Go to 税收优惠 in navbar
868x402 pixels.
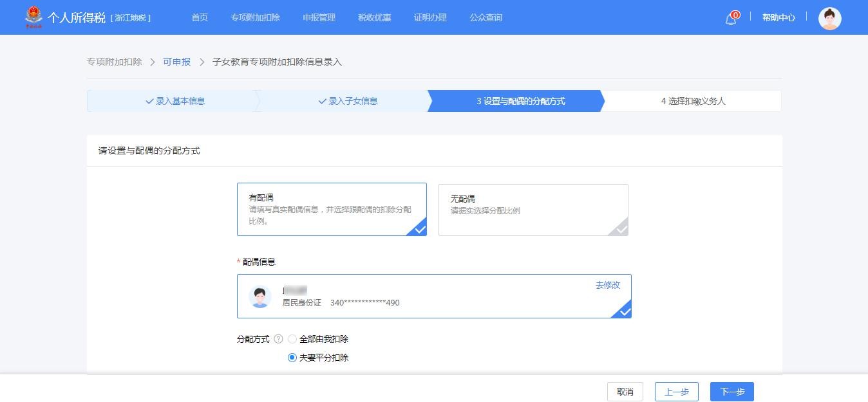pos(374,17)
